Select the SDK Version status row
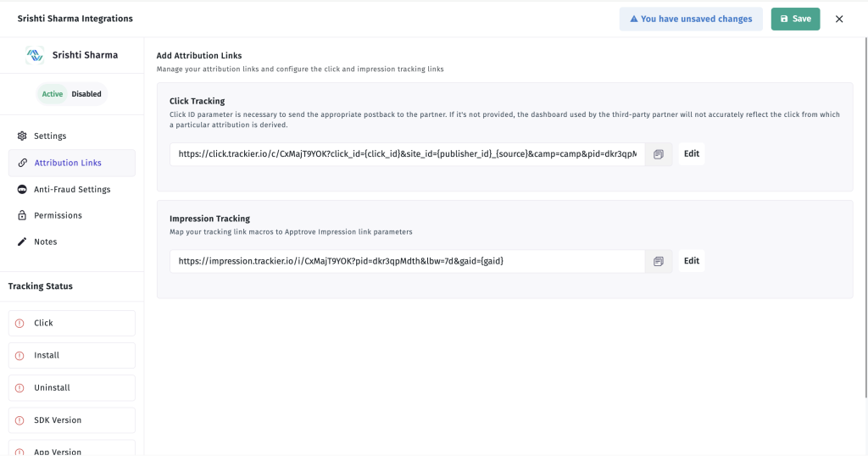 pos(72,420)
